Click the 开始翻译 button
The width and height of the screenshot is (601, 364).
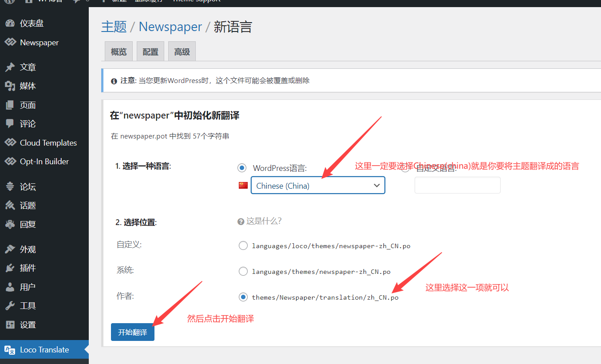pos(133,332)
